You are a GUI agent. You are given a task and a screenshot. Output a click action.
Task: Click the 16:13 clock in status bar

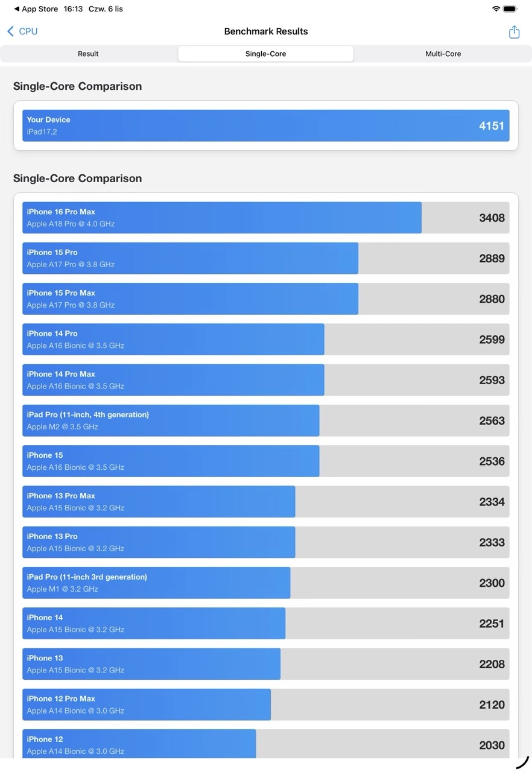73,9
